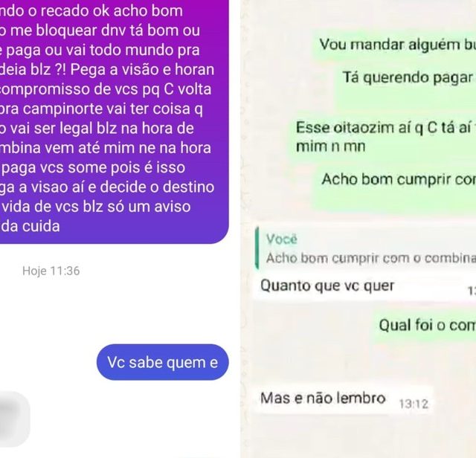Tap the 'Vou mandar alguém' green message
Image resolution: width=476 pixels, height=458 pixels.
coord(393,45)
